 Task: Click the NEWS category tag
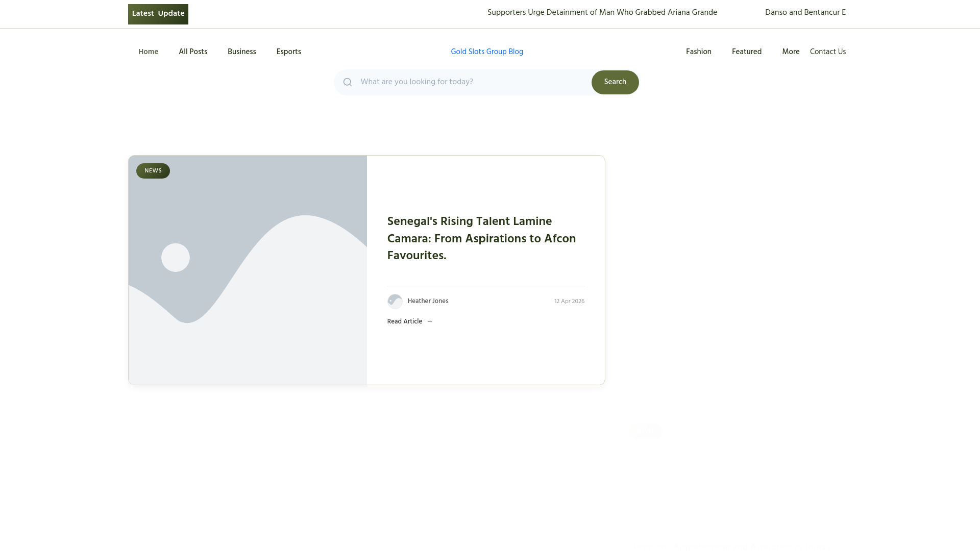tap(153, 171)
